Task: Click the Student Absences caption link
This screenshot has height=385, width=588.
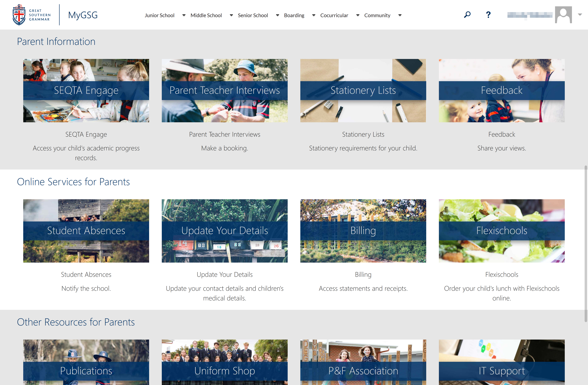Action: tap(86, 275)
